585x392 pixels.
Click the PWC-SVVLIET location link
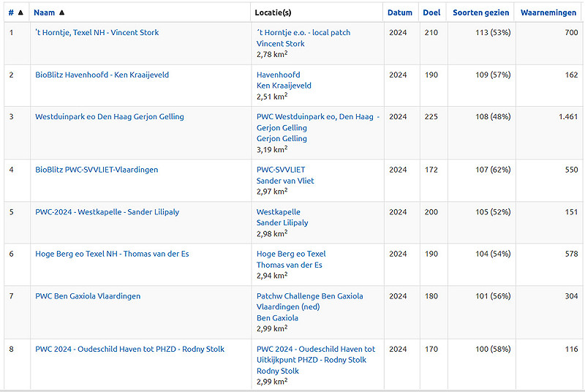pos(281,170)
